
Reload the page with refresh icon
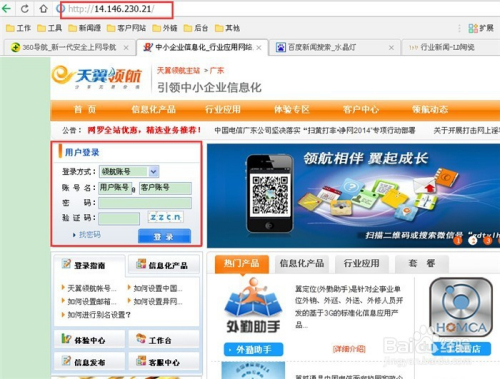click(x=25, y=9)
